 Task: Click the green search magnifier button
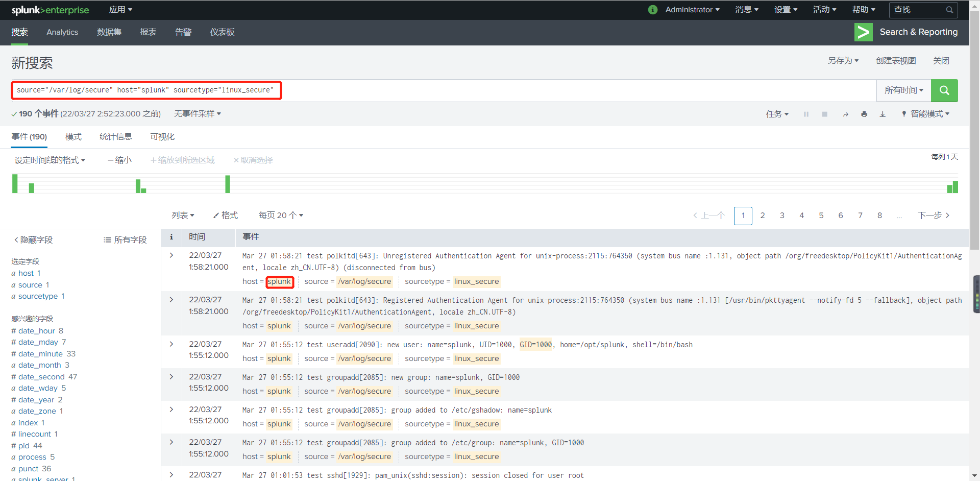(x=944, y=90)
